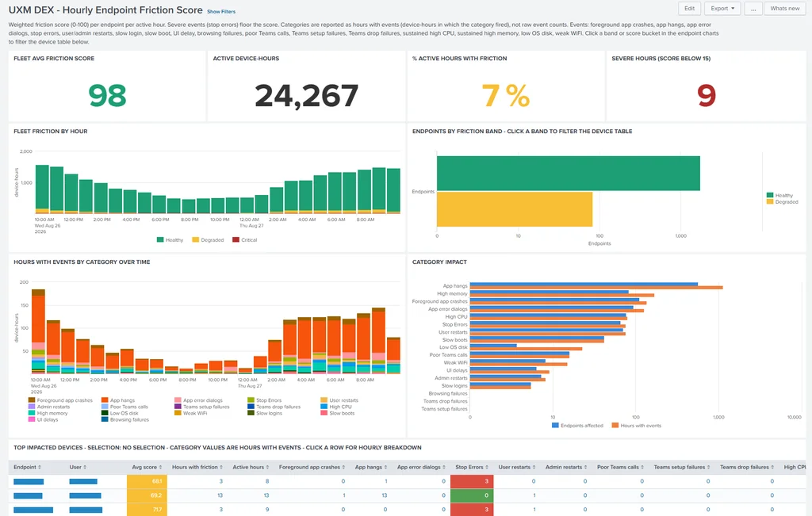The height and width of the screenshot is (516, 812).
Task: Click Hours with friction cell showing 13
Action: [220, 495]
